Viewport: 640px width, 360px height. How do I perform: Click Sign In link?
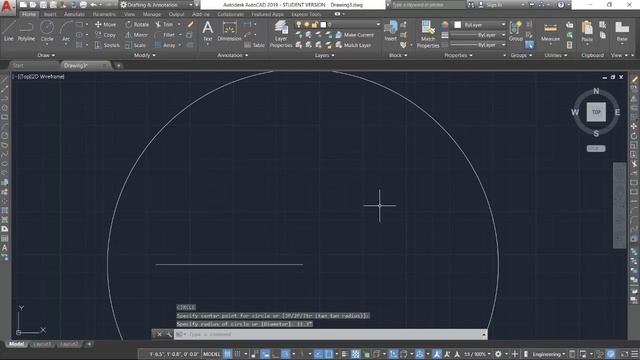click(x=490, y=5)
